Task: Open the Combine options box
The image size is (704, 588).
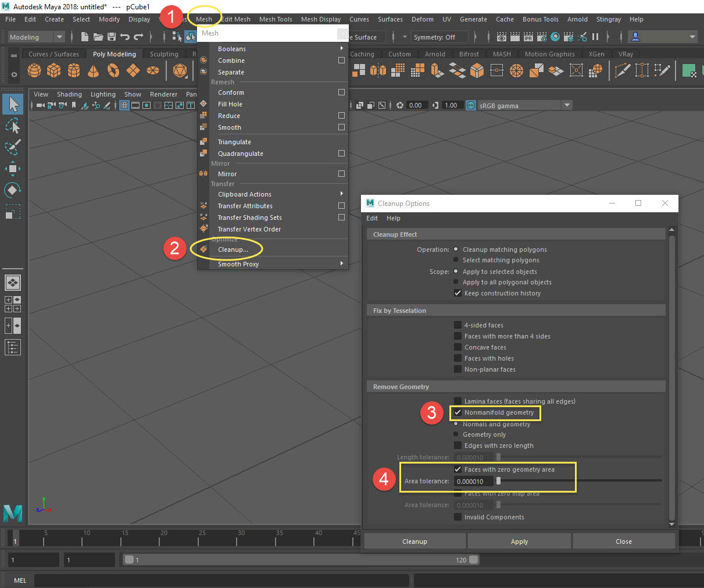Action: coord(341,60)
